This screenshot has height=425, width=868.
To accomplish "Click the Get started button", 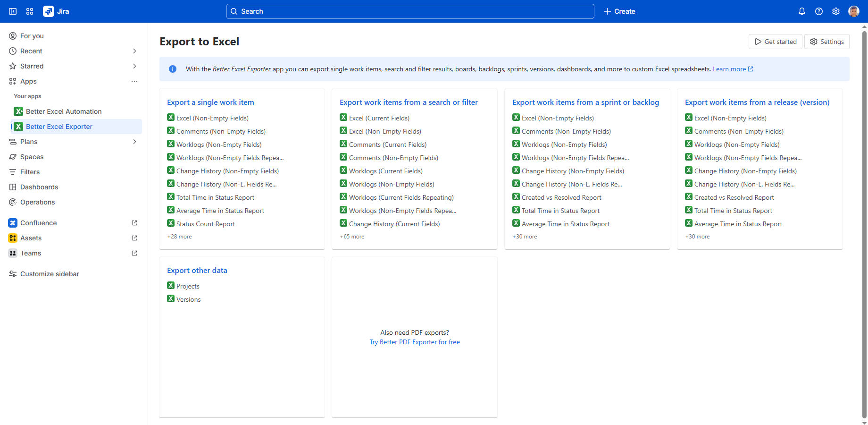I will pyautogui.click(x=775, y=42).
